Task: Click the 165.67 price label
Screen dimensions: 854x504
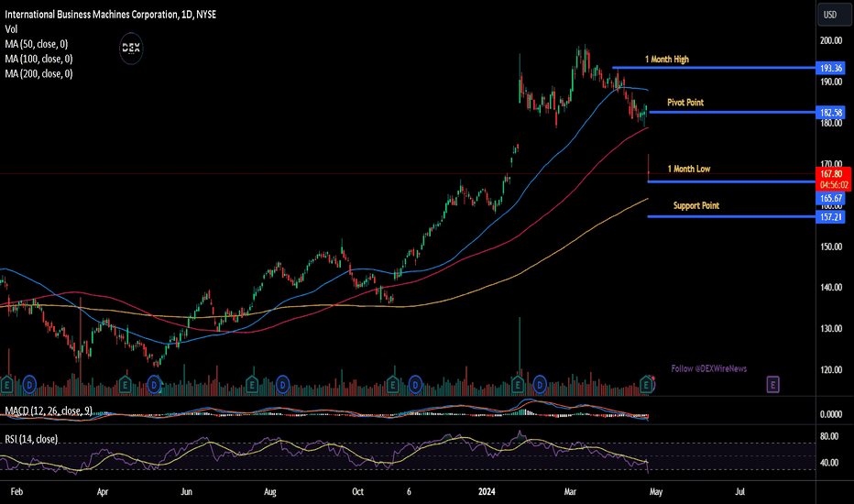Action: (x=832, y=198)
